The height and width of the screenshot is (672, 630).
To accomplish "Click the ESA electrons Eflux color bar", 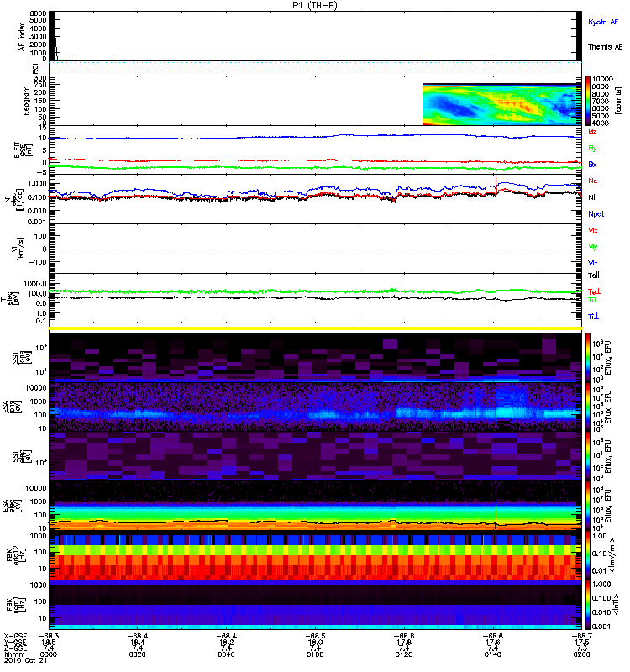I will click(588, 506).
